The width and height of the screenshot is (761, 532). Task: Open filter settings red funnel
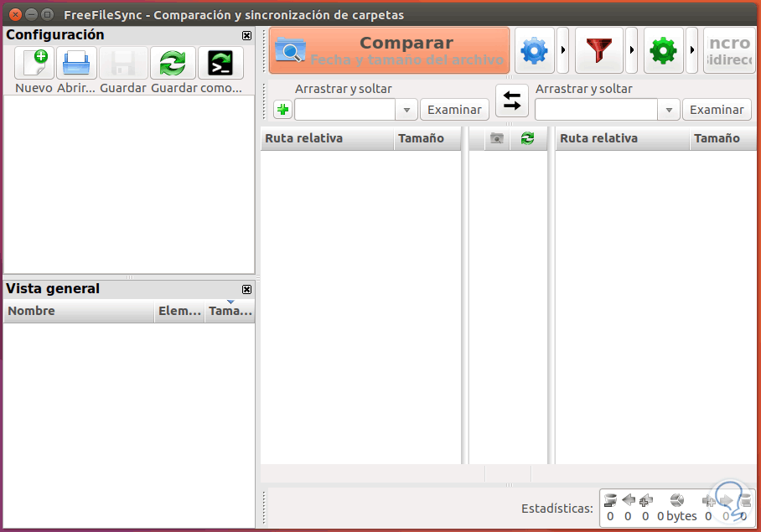pos(599,50)
